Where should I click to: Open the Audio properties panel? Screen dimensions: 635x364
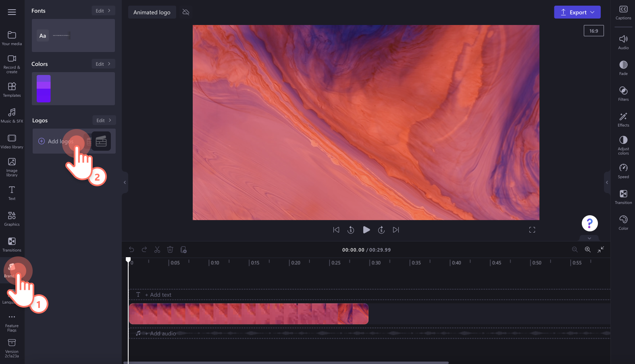(623, 42)
